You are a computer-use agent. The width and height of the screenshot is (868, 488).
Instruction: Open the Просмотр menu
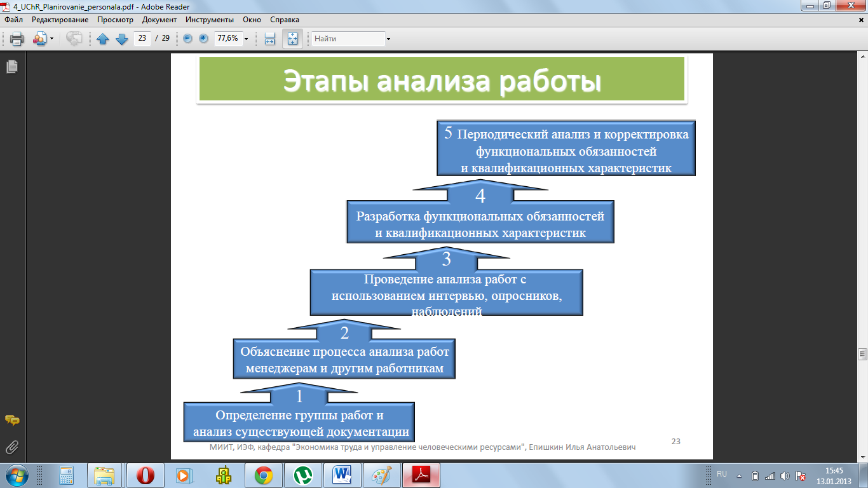coord(115,20)
